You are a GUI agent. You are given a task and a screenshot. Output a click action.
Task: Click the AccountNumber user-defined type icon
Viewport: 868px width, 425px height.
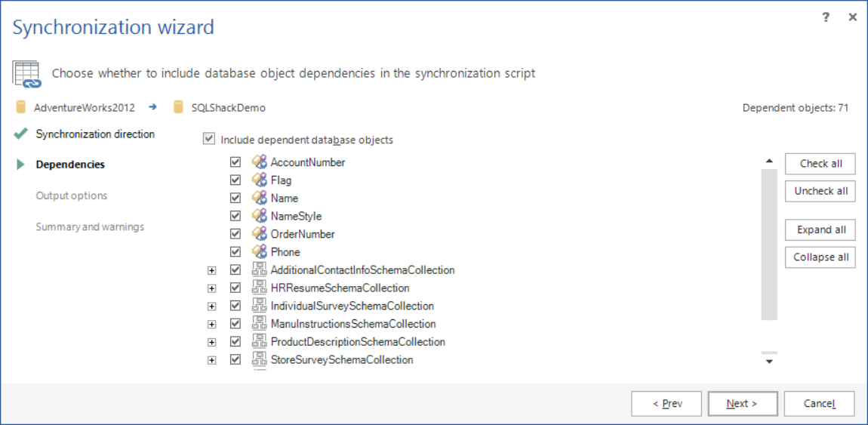point(260,162)
